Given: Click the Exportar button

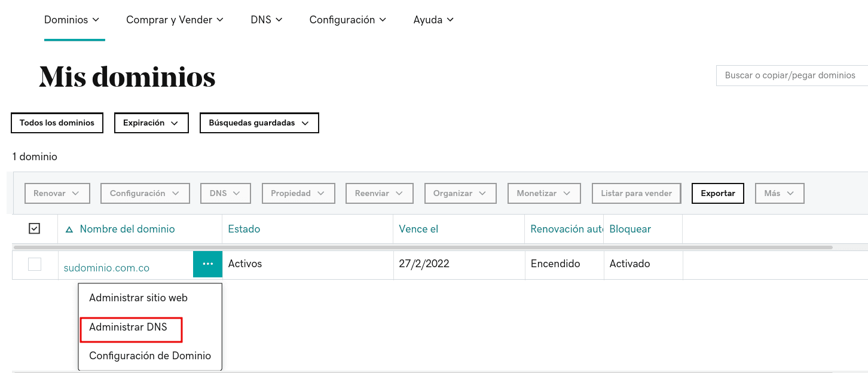Looking at the screenshot, I should (x=717, y=193).
